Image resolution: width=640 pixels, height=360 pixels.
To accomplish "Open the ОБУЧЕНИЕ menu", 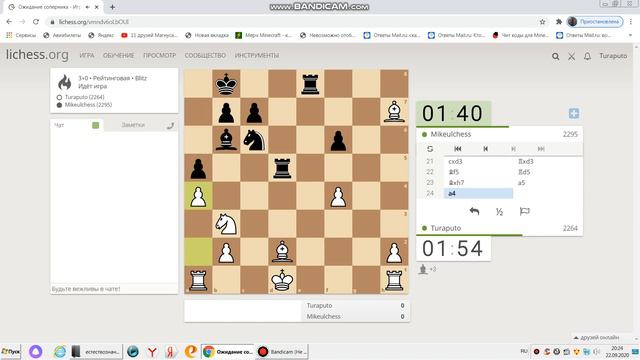I will 118,55.
